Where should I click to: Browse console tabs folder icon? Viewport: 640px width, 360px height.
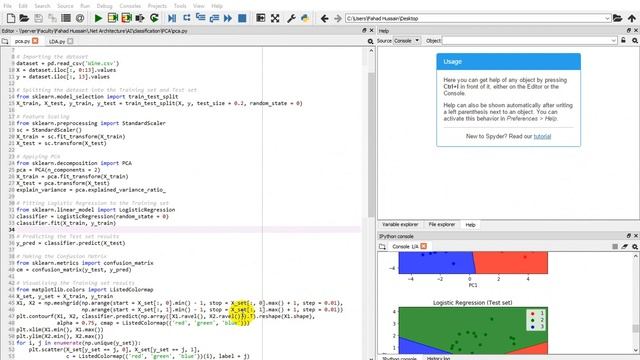coord(382,247)
